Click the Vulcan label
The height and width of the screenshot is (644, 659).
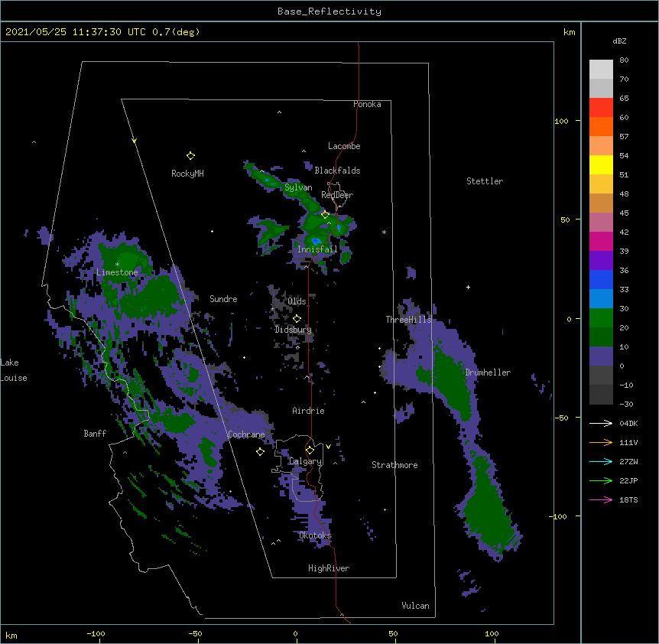click(415, 606)
